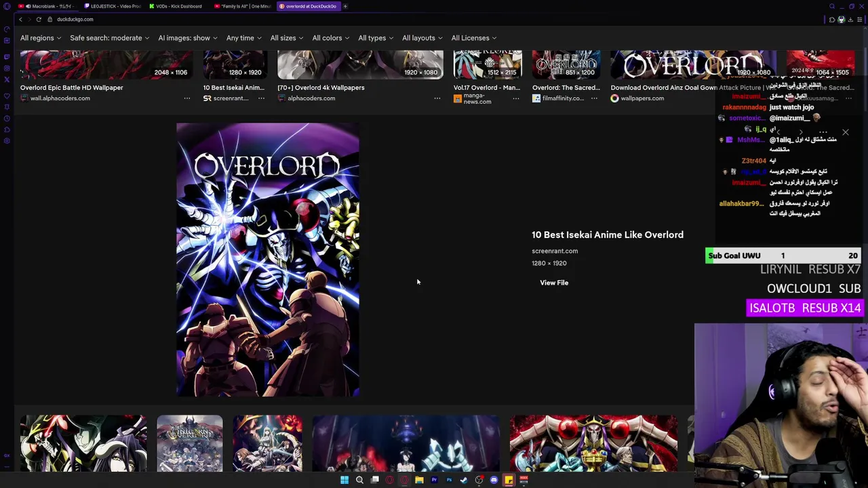The height and width of the screenshot is (488, 868).
Task: Launch Adobe Premiere Pro from taskbar
Action: 434,480
